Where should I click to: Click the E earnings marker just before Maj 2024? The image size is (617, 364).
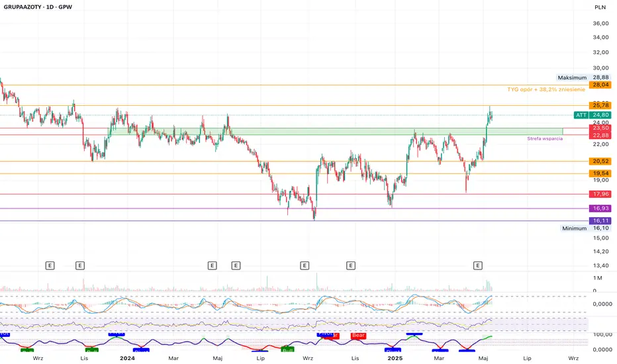pyautogui.click(x=212, y=265)
